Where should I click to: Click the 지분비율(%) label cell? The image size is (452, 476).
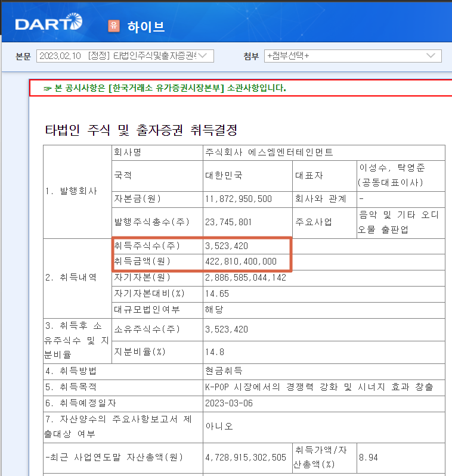(157, 352)
